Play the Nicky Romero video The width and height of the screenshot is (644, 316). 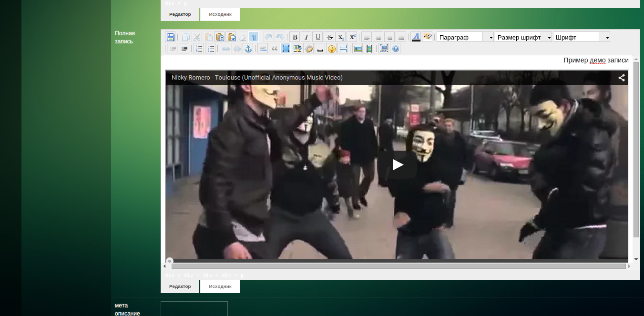click(x=397, y=164)
